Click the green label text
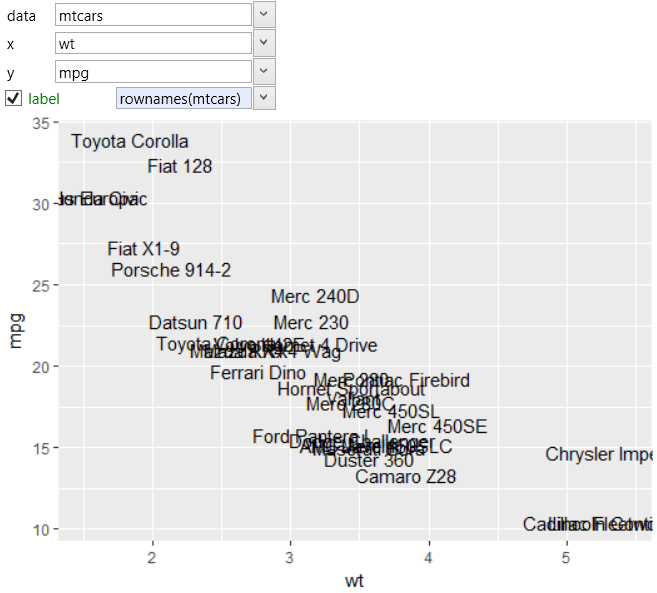Screen dimensions: 657x593 (x=44, y=99)
